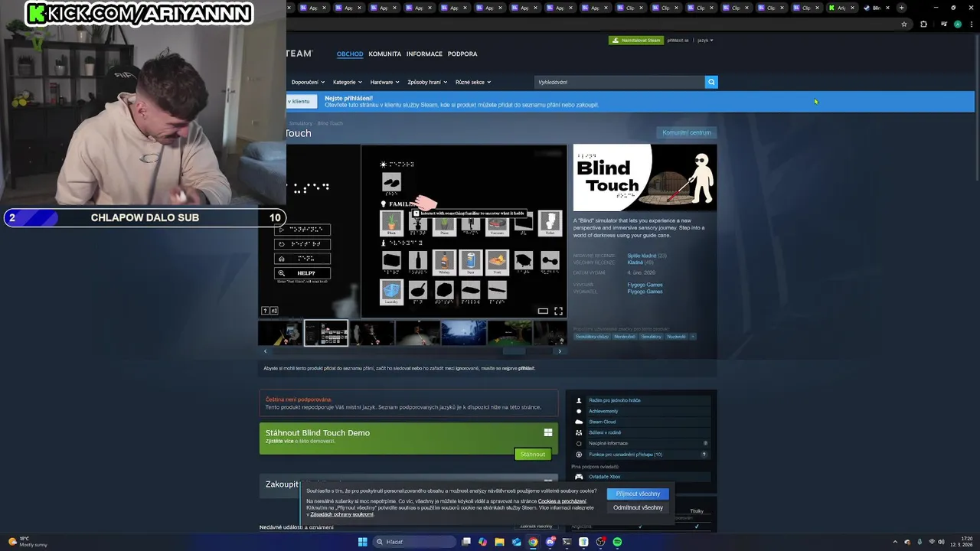The image size is (980, 551).
Task: Click the v klientu button
Action: pos(299,101)
